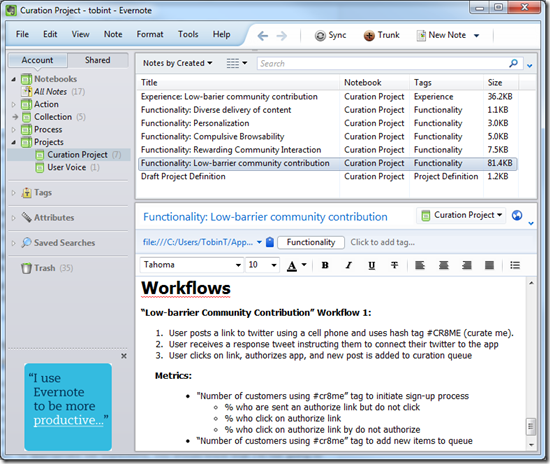Click the search magnifier icon
Screen dimensions: 550x464
513,63
